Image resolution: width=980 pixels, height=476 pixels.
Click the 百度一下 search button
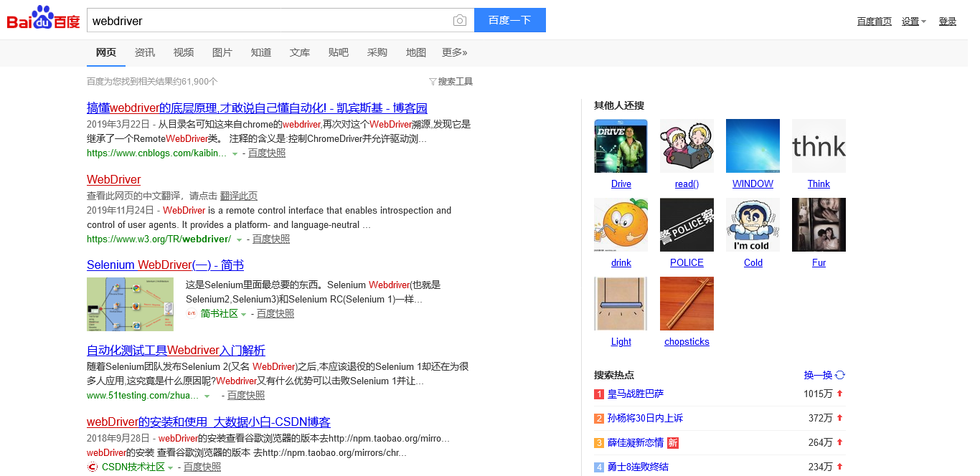[x=510, y=20]
